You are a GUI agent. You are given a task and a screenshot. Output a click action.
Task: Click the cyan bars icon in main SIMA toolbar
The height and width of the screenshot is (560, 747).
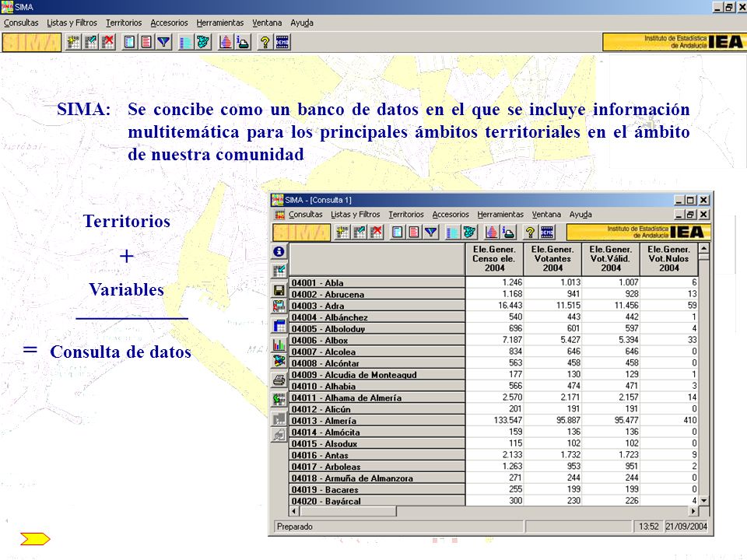(x=185, y=42)
